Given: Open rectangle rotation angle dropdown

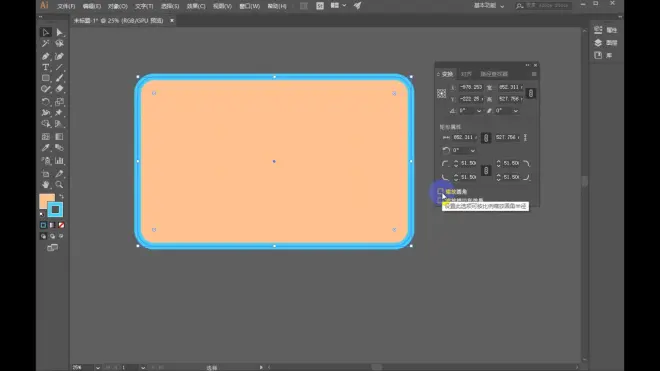Looking at the screenshot, I should (x=473, y=151).
